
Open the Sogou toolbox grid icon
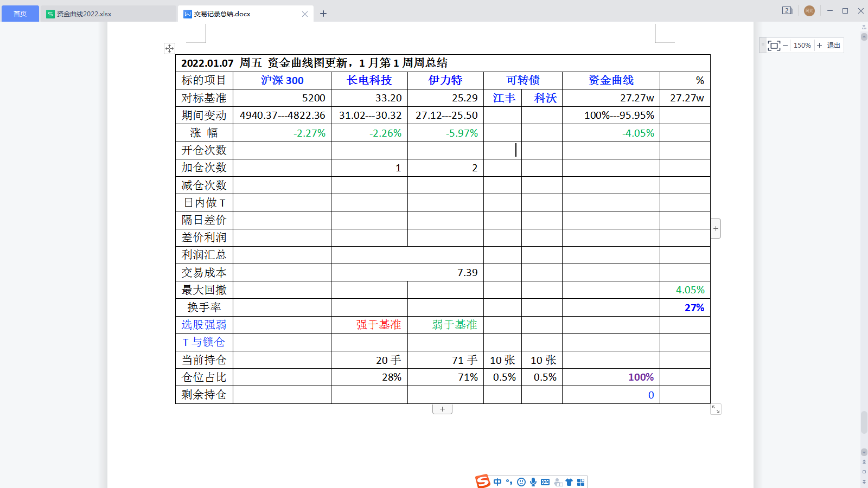coord(580,481)
